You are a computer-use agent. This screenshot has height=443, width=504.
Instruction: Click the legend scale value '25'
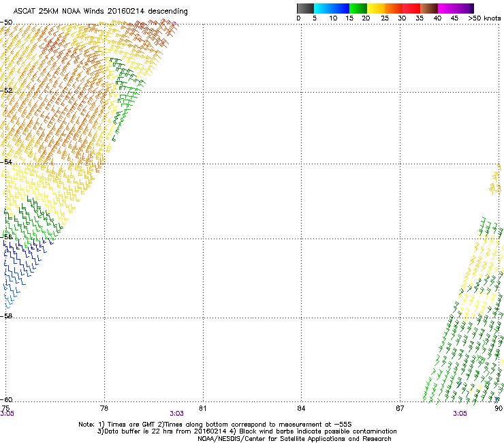(385, 18)
